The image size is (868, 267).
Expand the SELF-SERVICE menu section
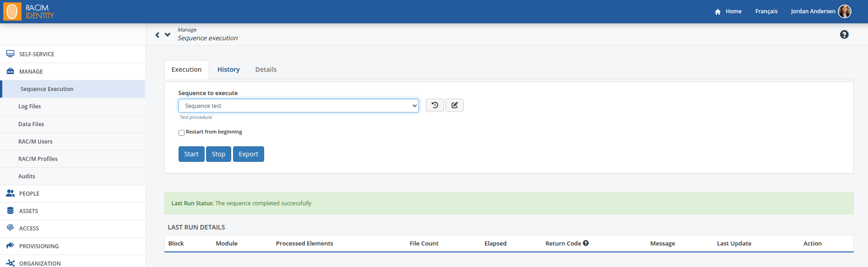73,54
